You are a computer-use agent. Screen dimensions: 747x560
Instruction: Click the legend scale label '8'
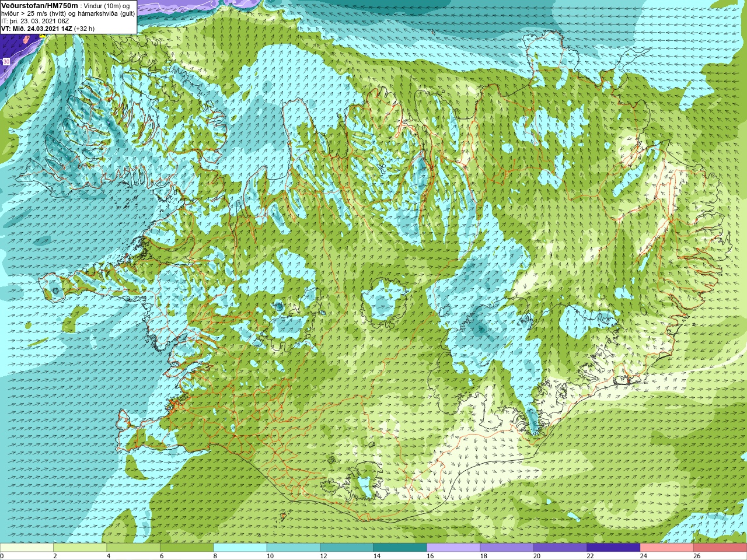click(x=215, y=556)
